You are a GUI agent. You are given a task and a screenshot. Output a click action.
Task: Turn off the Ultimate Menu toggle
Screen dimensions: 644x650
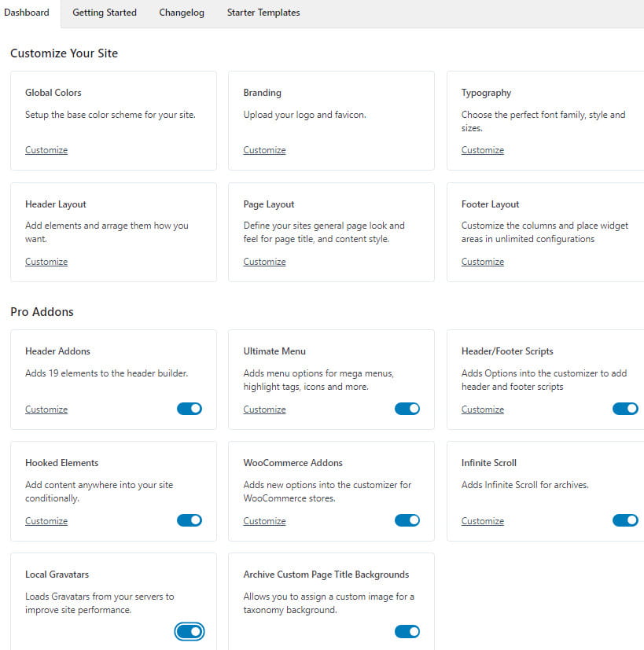407,409
